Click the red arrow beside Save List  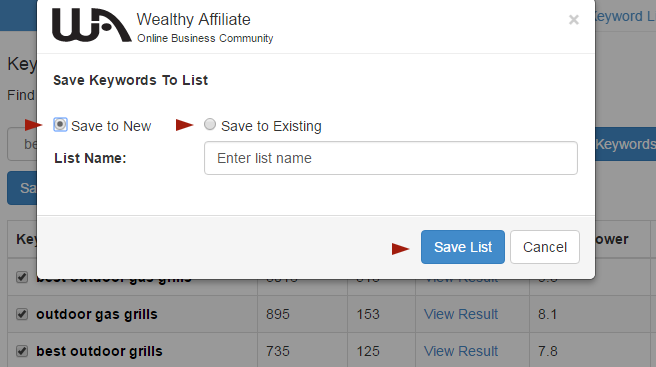[400, 249]
